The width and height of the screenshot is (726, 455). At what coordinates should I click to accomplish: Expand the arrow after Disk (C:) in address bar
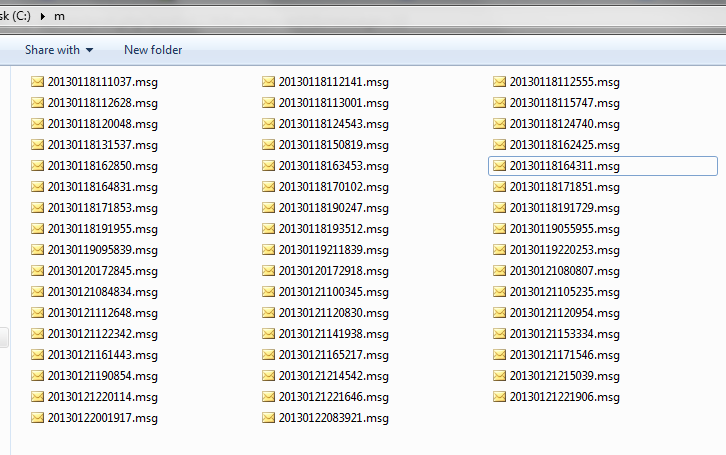pos(43,17)
